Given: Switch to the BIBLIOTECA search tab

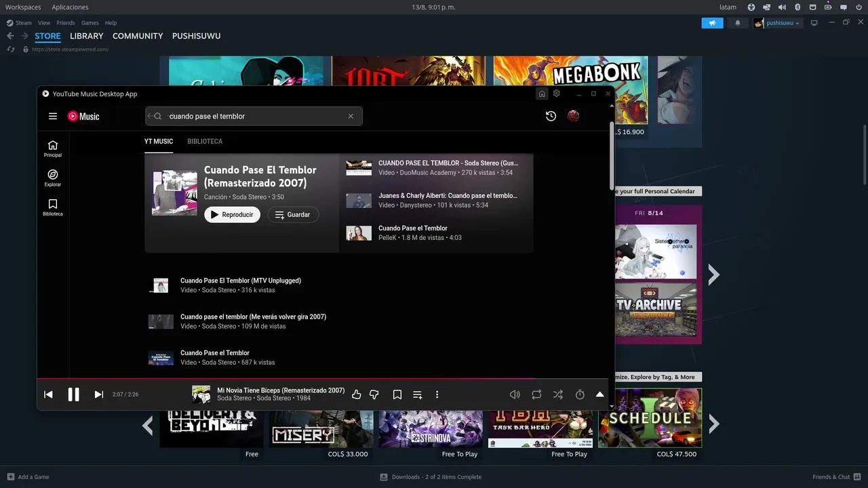Looking at the screenshot, I should [x=205, y=142].
